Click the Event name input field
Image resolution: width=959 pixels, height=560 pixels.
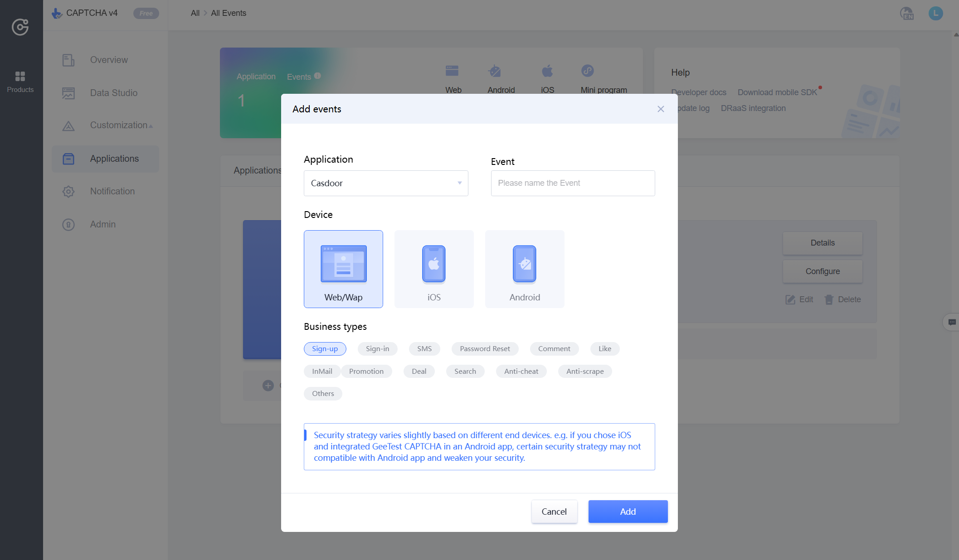(573, 183)
